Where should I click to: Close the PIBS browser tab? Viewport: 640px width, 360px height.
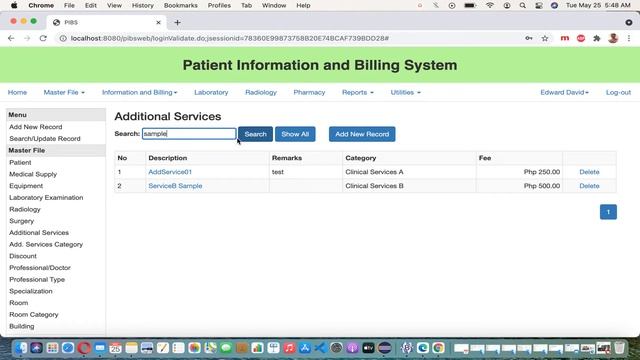[158, 22]
